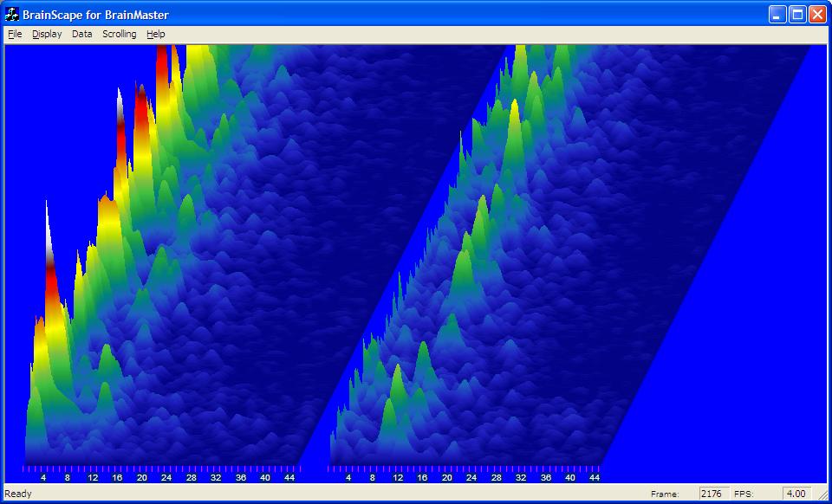Image resolution: width=832 pixels, height=504 pixels.
Task: Open the Help menu
Action: 156,34
